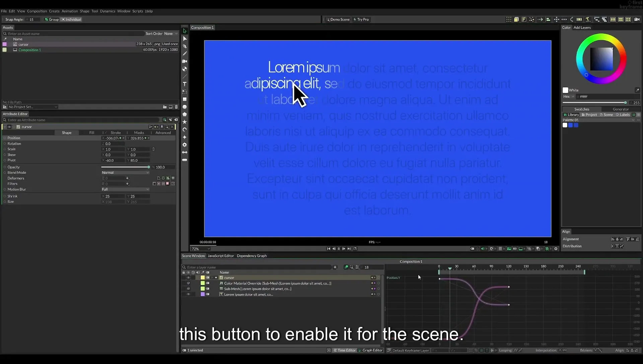Click the add layer plus button

pyautogui.click(x=335, y=267)
